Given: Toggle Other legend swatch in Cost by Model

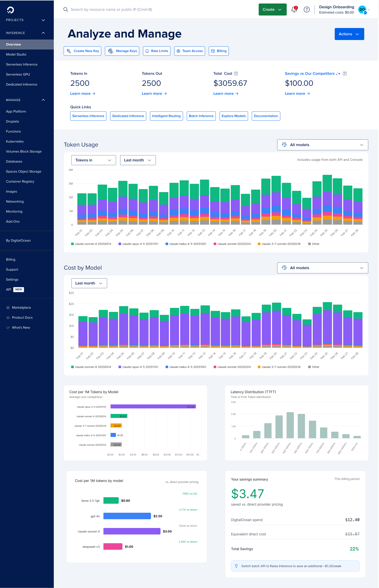Looking at the screenshot, I should (x=309, y=367).
